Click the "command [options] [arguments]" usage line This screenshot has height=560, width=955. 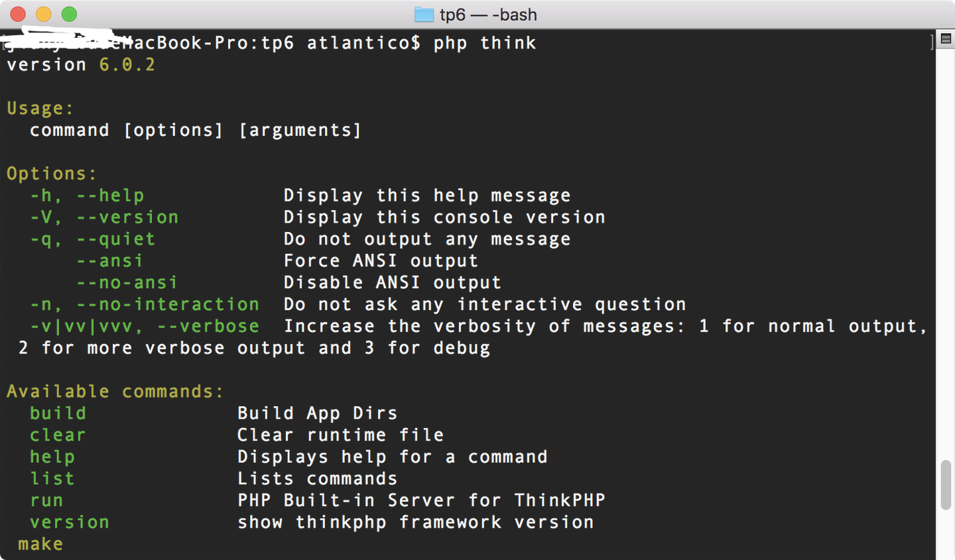[196, 131]
